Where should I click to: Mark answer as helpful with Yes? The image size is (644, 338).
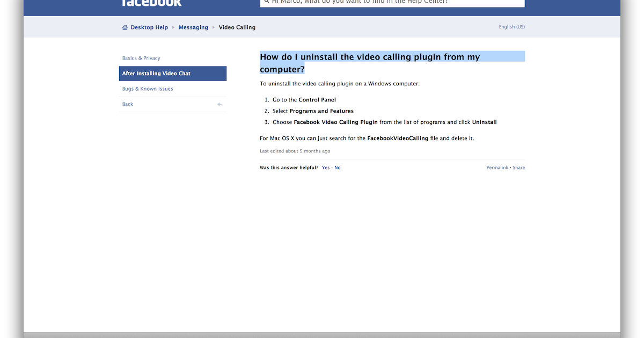[x=326, y=168]
